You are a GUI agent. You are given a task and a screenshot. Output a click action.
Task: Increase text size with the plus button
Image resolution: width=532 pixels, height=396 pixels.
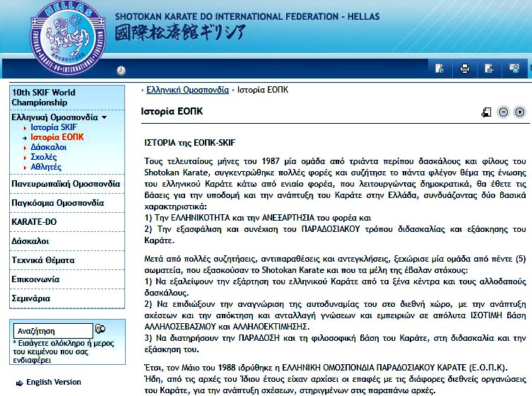tap(520, 112)
